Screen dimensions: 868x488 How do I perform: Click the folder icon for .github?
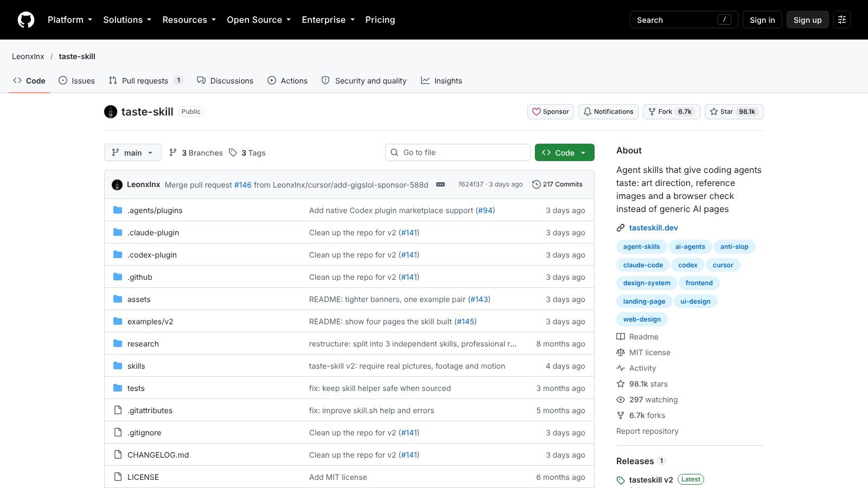(x=118, y=277)
